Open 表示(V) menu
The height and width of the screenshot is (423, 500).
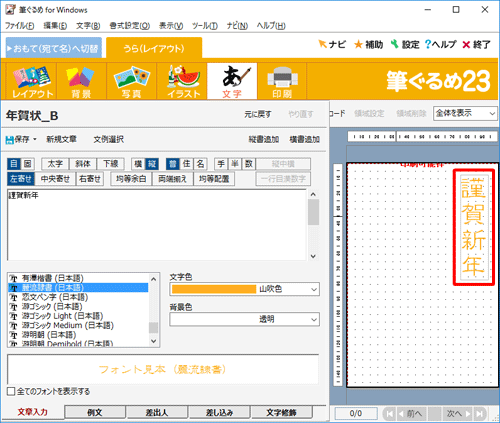(171, 26)
